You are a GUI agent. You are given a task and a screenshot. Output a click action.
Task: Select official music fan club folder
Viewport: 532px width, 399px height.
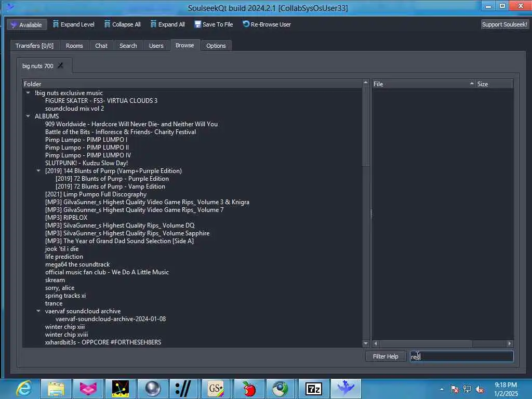point(107,272)
